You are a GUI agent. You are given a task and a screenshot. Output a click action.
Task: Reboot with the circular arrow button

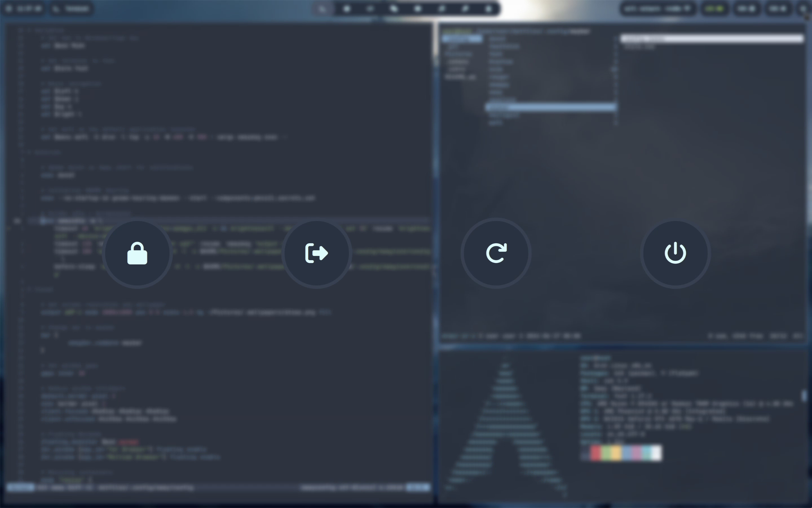click(496, 253)
